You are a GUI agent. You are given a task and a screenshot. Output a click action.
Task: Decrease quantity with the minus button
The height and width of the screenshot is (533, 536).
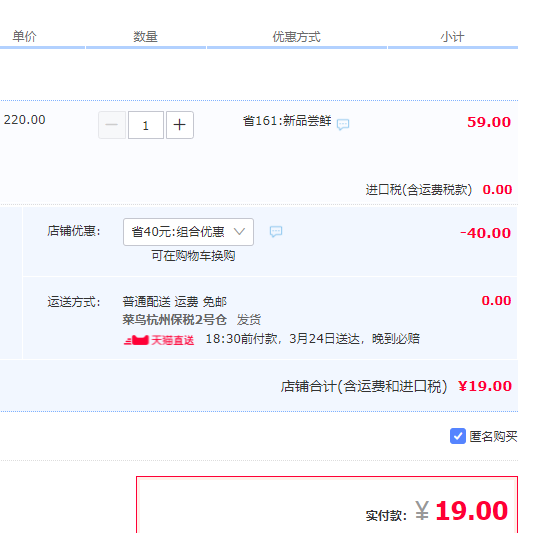112,125
